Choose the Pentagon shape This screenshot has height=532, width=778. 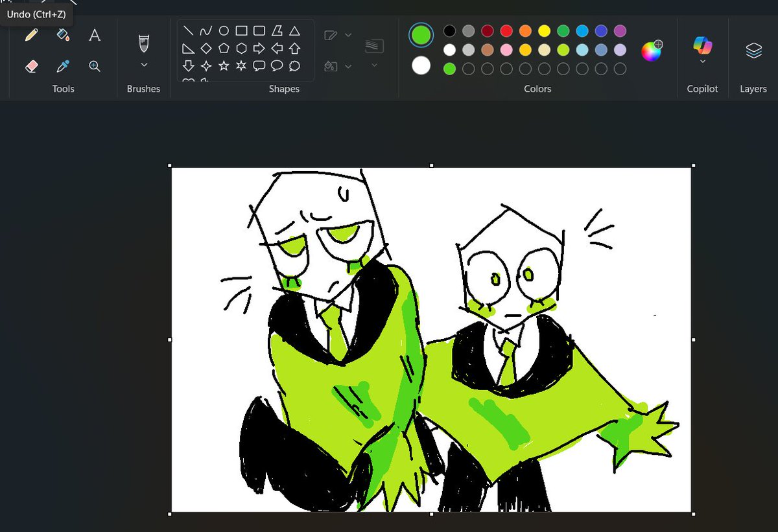[x=223, y=48]
